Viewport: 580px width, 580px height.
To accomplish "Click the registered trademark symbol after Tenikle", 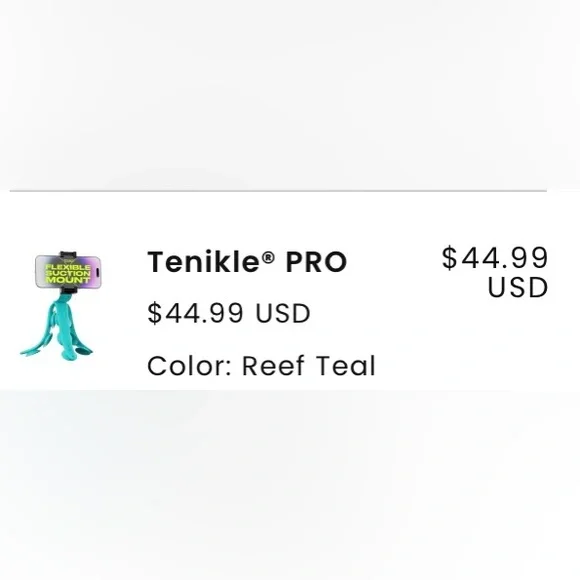I will click(x=269, y=257).
